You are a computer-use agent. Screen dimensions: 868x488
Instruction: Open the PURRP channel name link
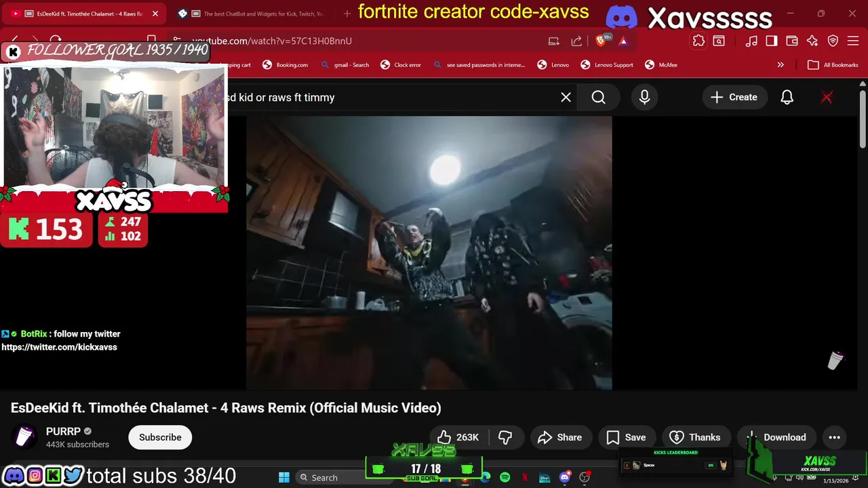click(x=63, y=432)
